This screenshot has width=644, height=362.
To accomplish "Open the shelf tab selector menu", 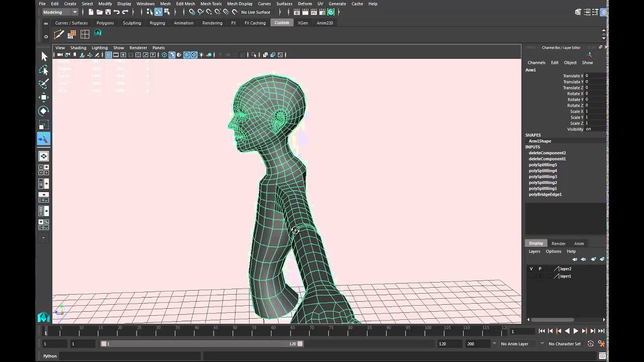I will coord(46,23).
